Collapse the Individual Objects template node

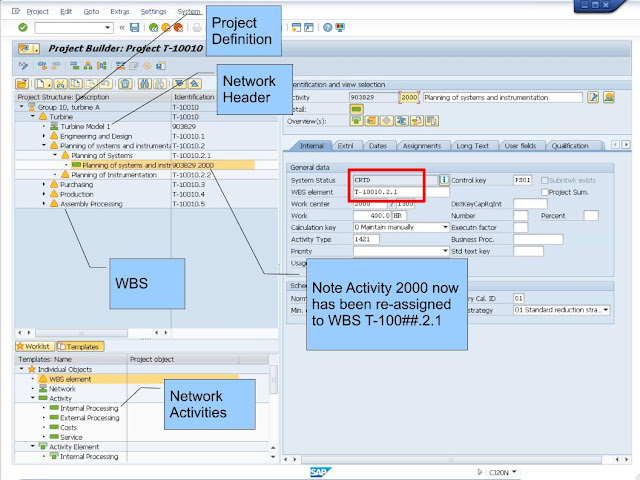pyautogui.click(x=22, y=369)
